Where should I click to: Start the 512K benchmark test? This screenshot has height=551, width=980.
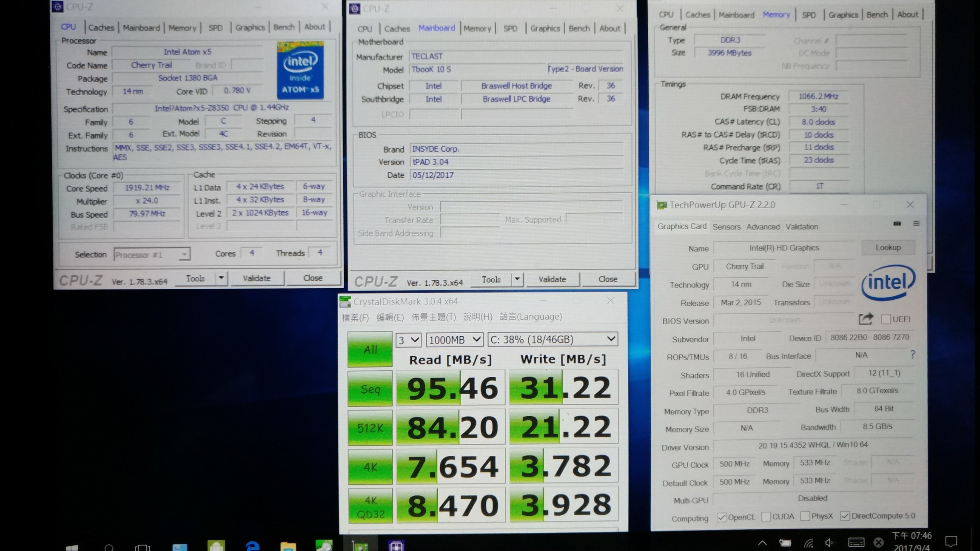(x=370, y=428)
